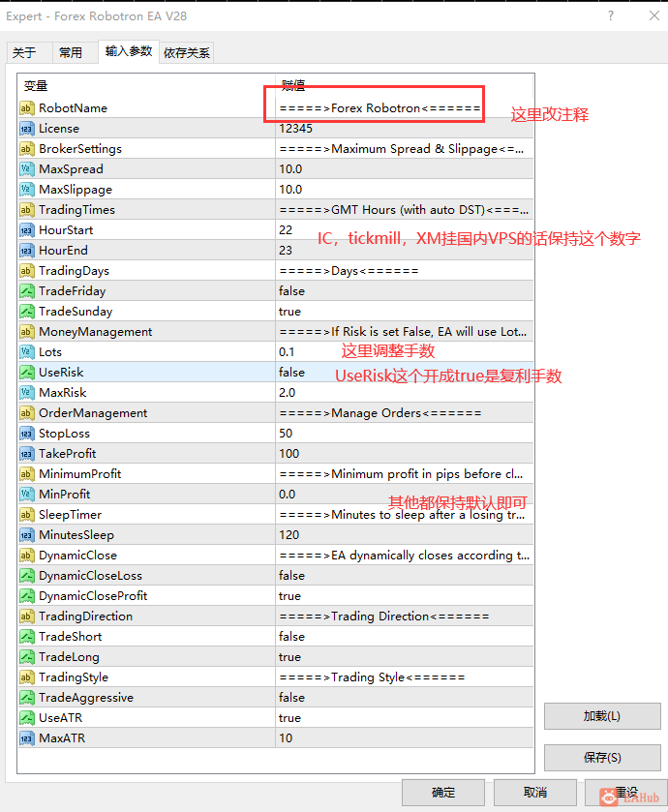Click the integer icon beside HourEnd

pyautogui.click(x=27, y=251)
